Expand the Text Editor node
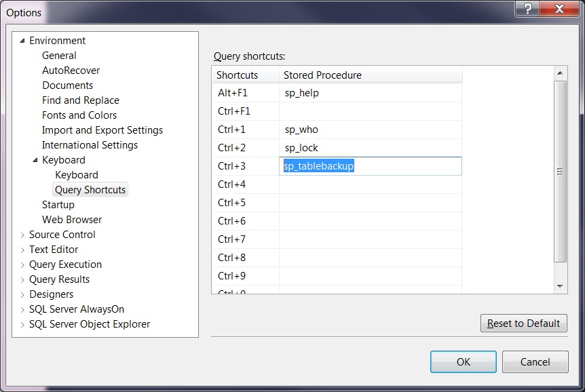 coord(22,250)
